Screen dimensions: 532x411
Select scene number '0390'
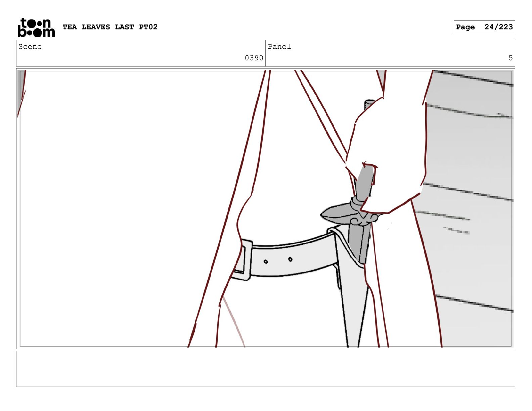click(x=254, y=58)
